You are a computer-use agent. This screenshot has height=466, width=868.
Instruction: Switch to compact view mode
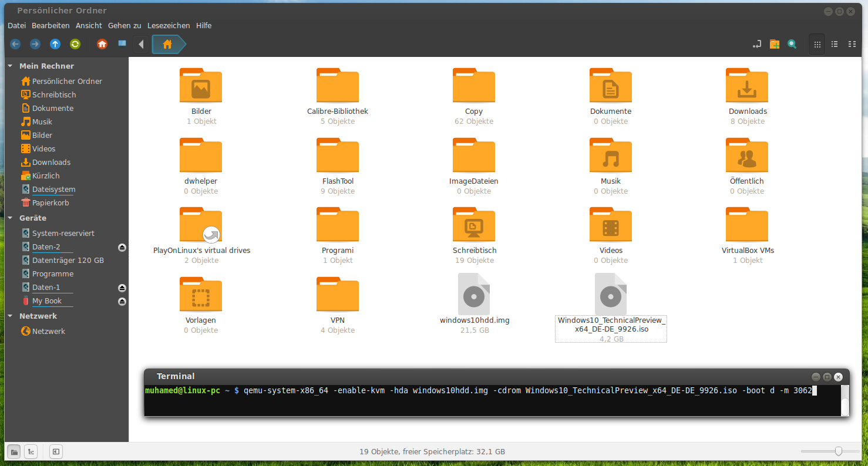point(852,44)
